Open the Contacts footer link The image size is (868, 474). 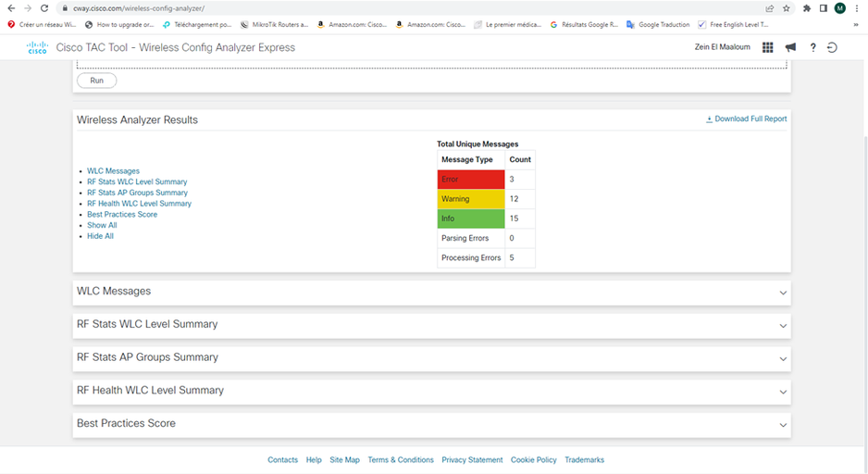tap(282, 460)
